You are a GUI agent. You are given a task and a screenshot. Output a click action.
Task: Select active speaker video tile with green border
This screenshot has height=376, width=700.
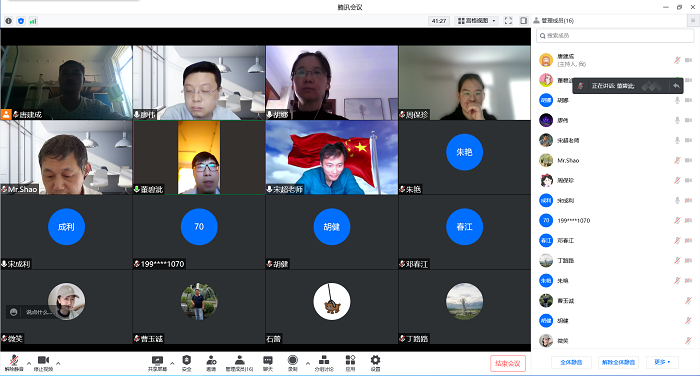(x=199, y=157)
